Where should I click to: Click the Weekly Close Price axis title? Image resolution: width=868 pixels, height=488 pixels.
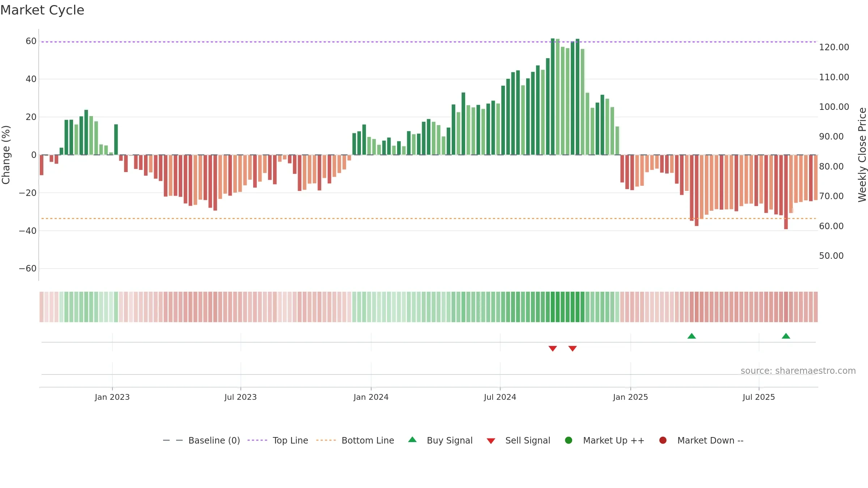point(862,155)
